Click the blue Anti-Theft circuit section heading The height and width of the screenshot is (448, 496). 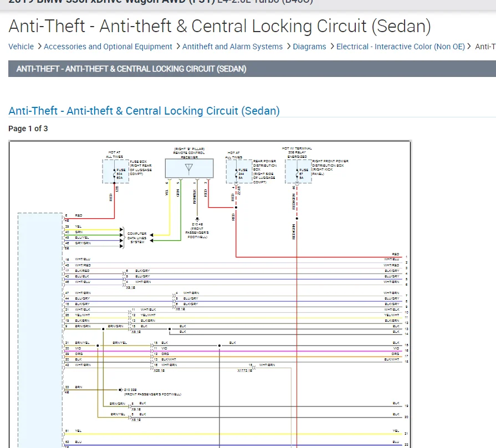[x=144, y=111]
